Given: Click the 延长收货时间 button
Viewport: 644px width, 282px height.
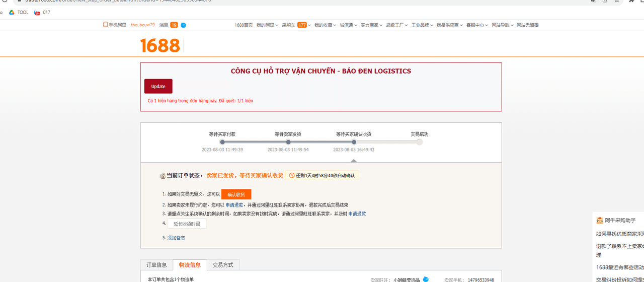Looking at the screenshot, I should pos(187,224).
